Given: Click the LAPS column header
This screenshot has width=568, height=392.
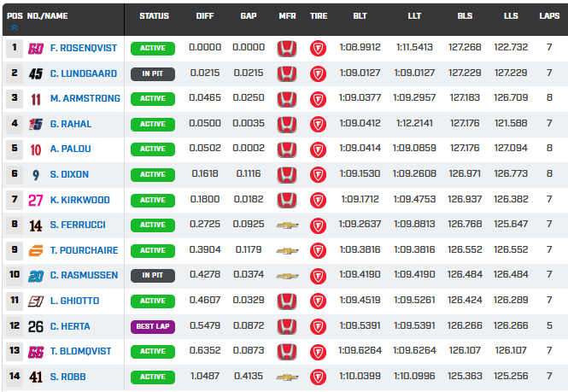Looking at the screenshot, I should coord(548,16).
